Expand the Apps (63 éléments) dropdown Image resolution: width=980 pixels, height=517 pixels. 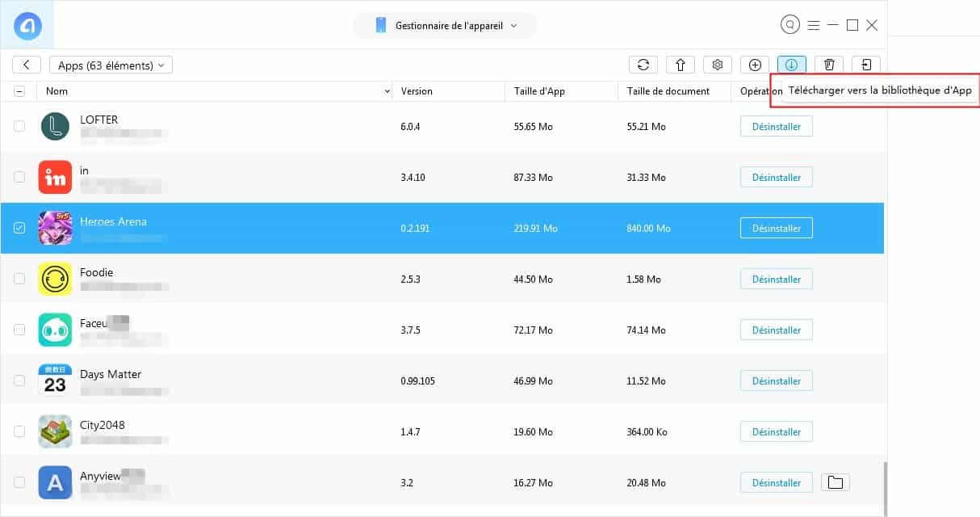click(111, 65)
